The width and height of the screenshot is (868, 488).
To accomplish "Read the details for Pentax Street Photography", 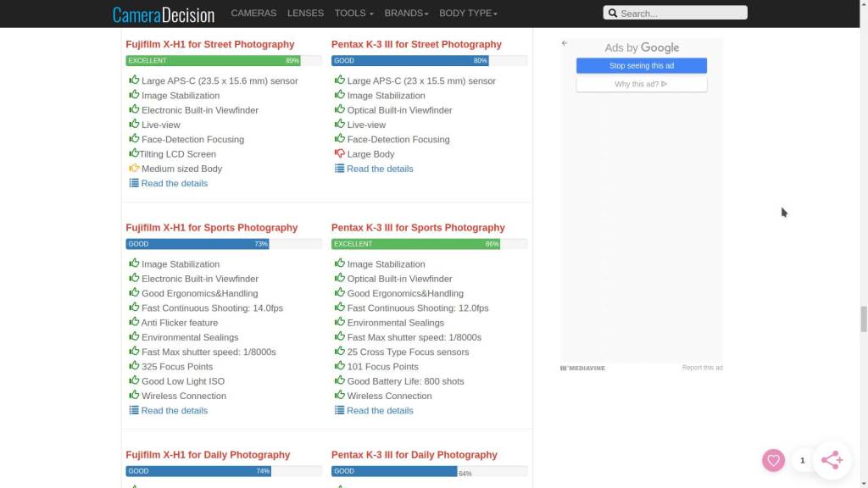I will pos(380,169).
